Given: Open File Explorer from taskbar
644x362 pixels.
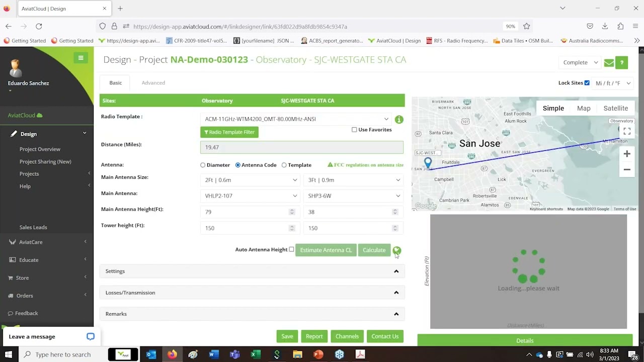Looking at the screenshot, I should (297, 354).
